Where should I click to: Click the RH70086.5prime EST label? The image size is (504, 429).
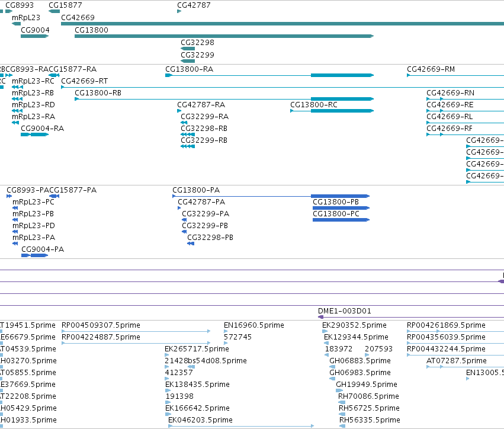click(x=369, y=396)
